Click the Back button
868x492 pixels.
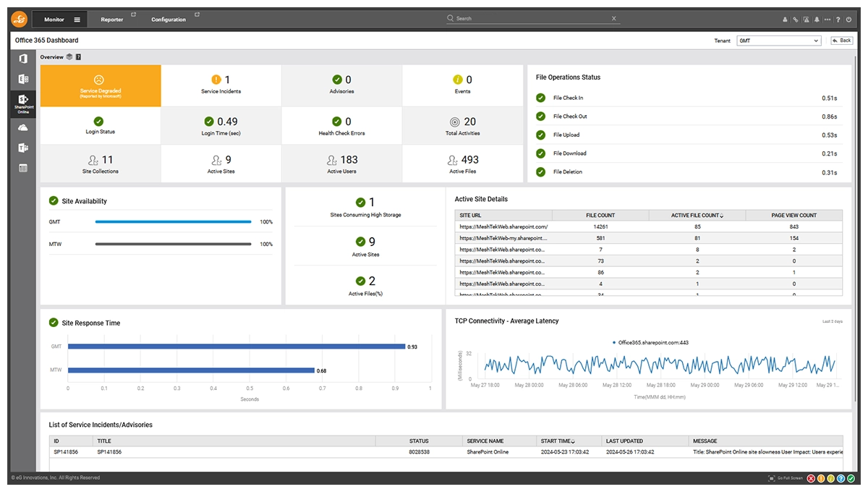coord(841,41)
